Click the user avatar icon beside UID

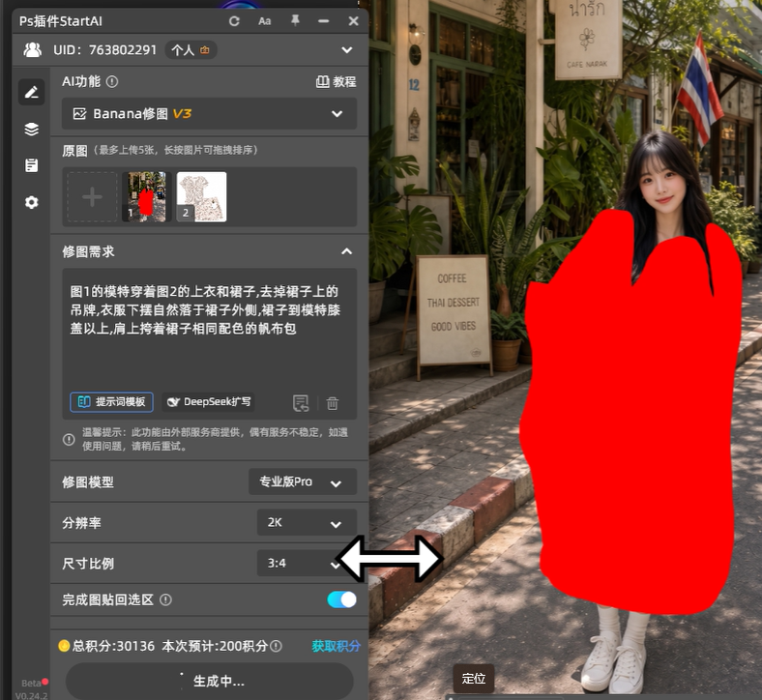[x=33, y=50]
